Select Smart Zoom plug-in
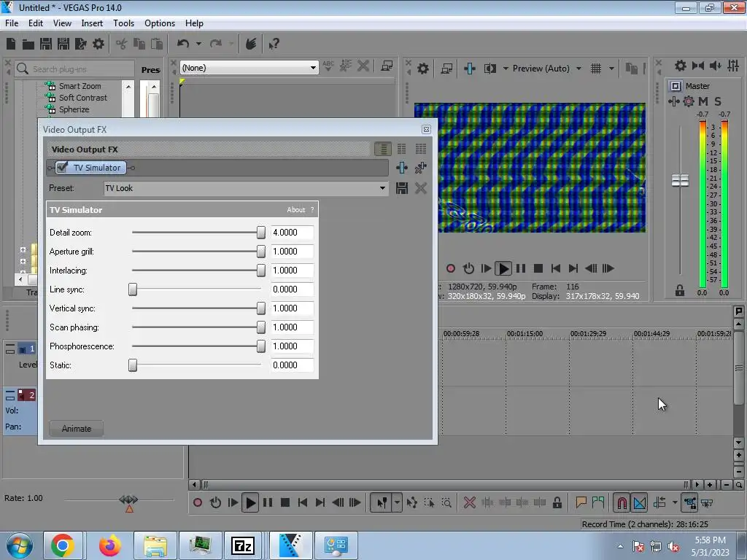The image size is (747, 560). [80, 86]
